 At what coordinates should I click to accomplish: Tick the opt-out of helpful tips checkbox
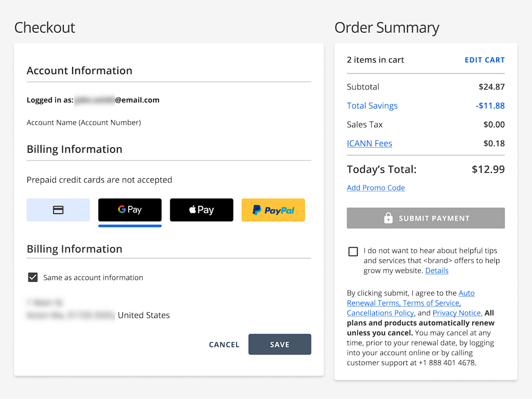coord(353,251)
